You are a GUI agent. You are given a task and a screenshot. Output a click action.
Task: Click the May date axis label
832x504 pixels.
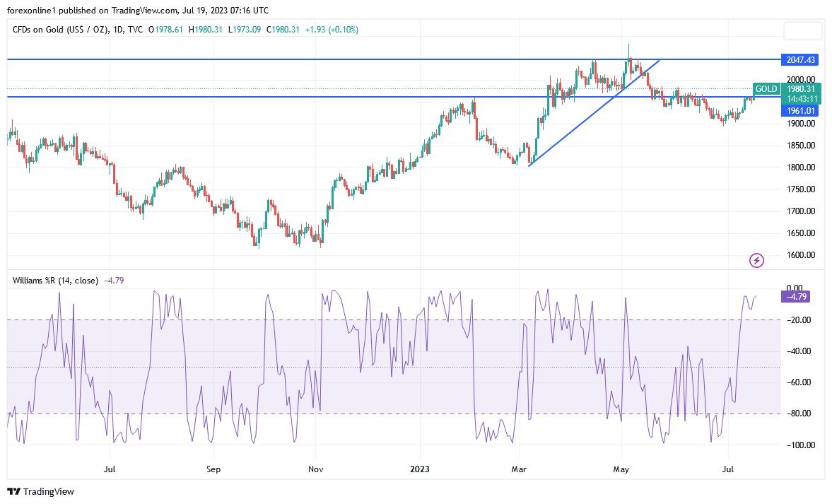[621, 469]
